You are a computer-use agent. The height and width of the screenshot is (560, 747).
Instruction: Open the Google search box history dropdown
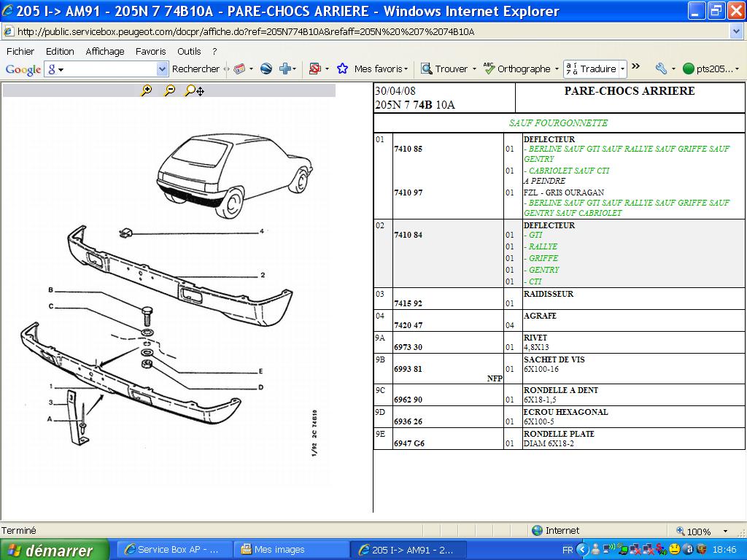(x=162, y=69)
